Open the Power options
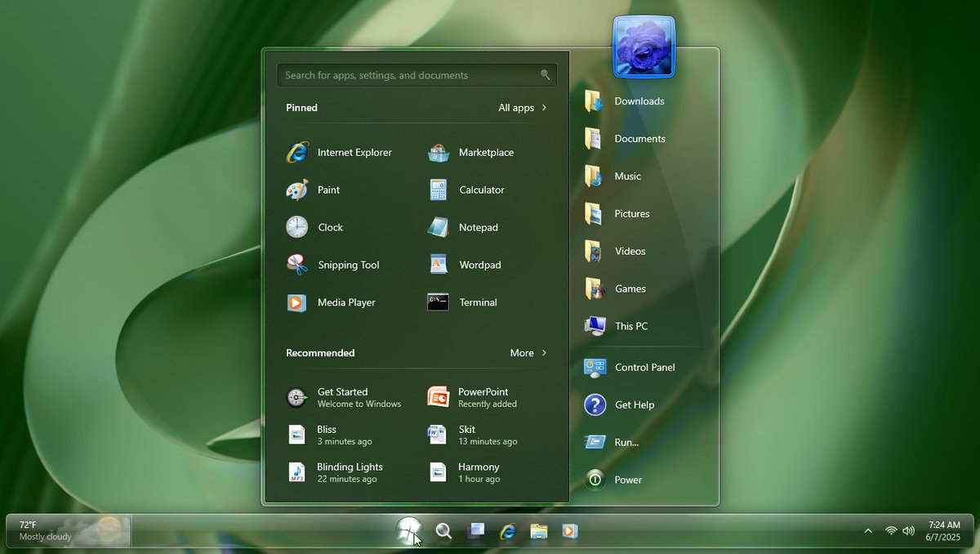 point(613,480)
